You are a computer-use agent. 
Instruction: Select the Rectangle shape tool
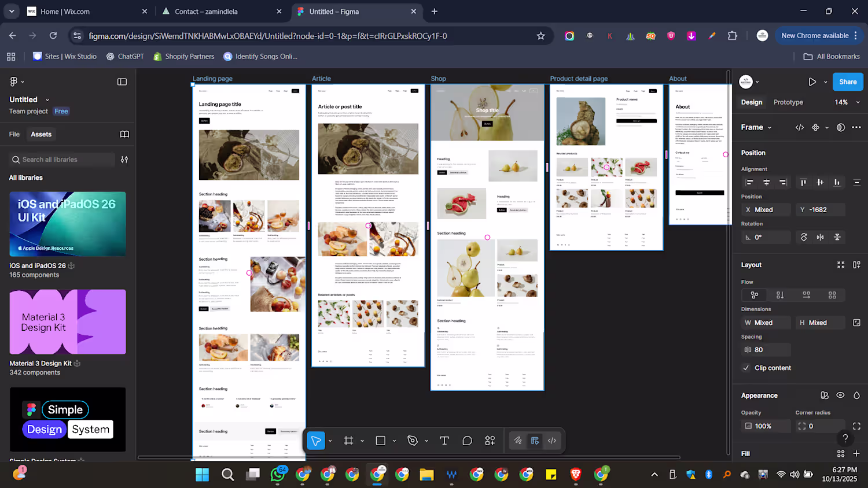click(x=380, y=441)
